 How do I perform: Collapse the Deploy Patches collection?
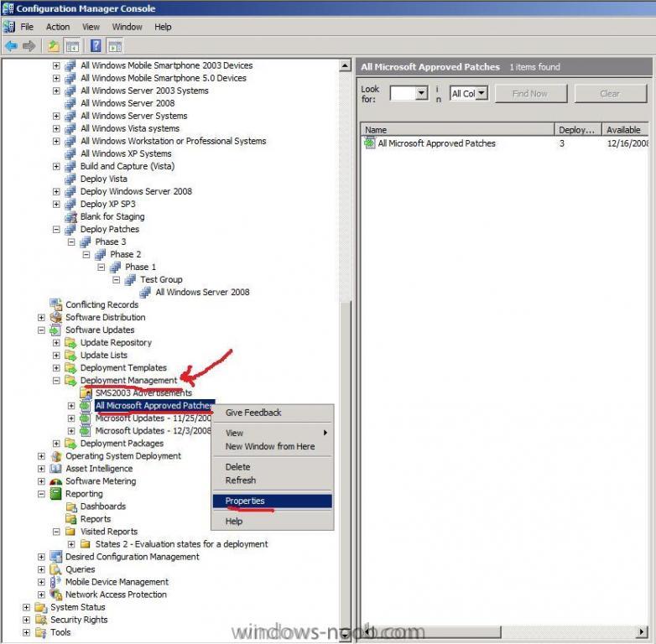point(56,229)
